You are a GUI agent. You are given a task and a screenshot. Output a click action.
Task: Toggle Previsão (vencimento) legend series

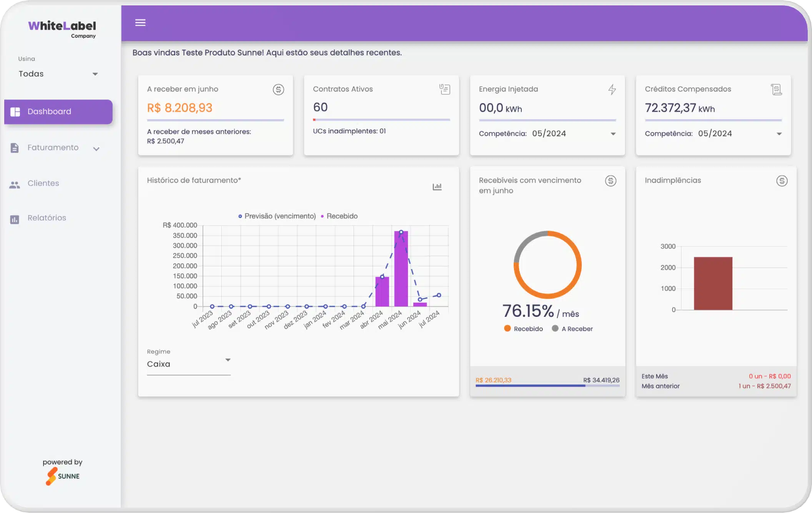[x=277, y=216]
